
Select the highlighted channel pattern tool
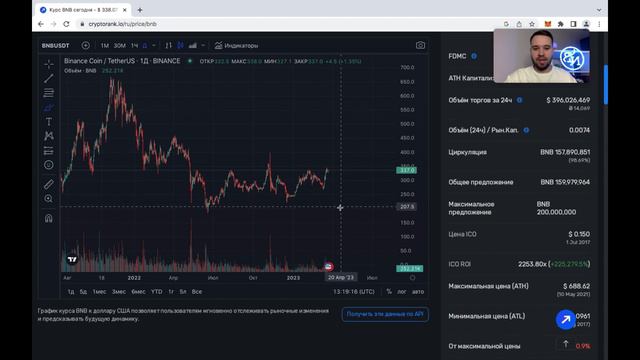(49, 108)
